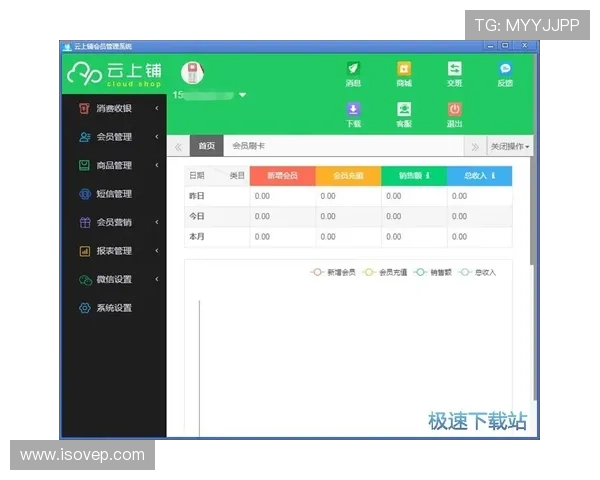Toggle 销售额 series in chart legend

[432, 273]
